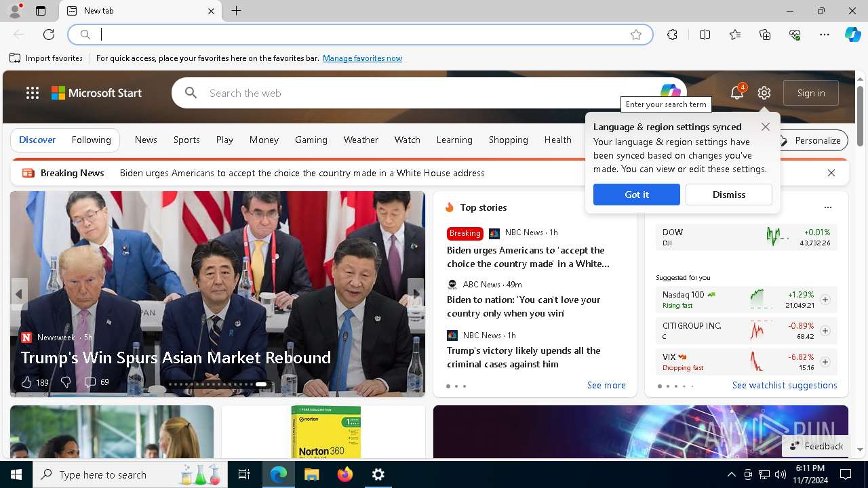
Task: Go to next carousel story arrow
Action: coord(416,293)
